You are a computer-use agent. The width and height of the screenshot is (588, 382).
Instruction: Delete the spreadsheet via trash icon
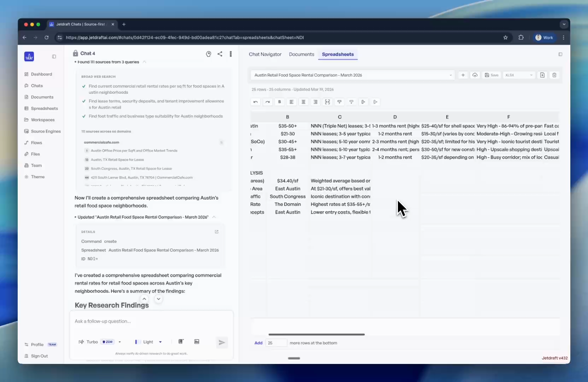(x=554, y=75)
